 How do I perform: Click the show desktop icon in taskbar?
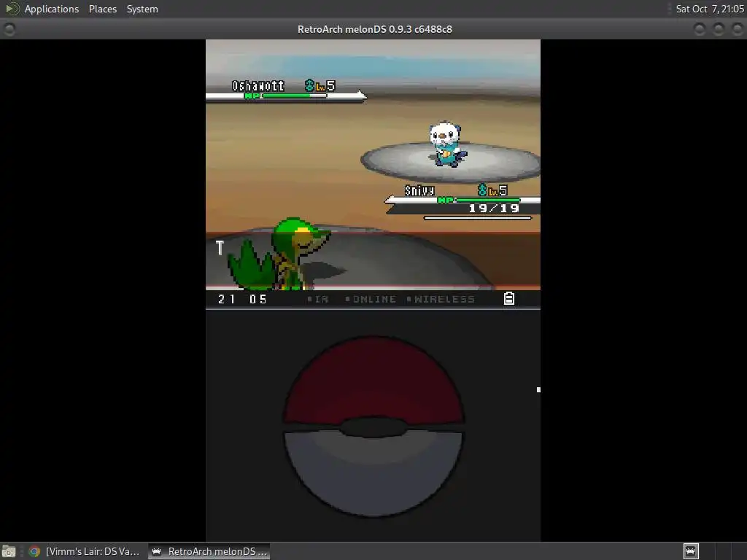coord(9,551)
